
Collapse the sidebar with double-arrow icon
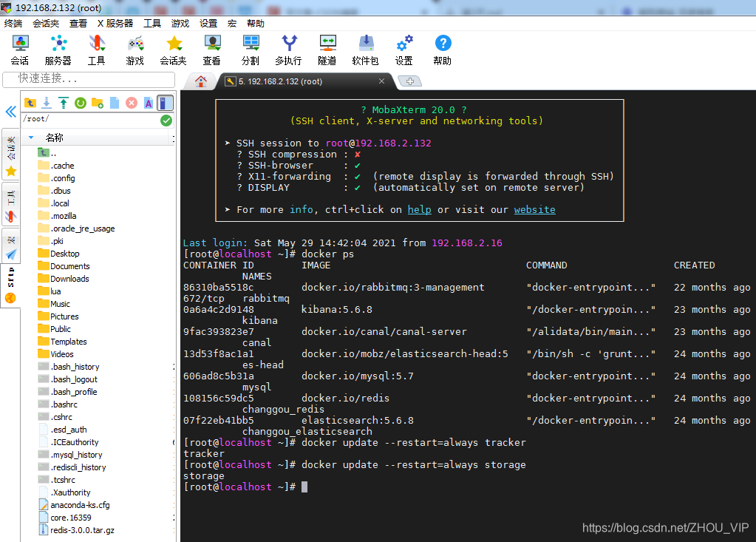pyautogui.click(x=10, y=112)
